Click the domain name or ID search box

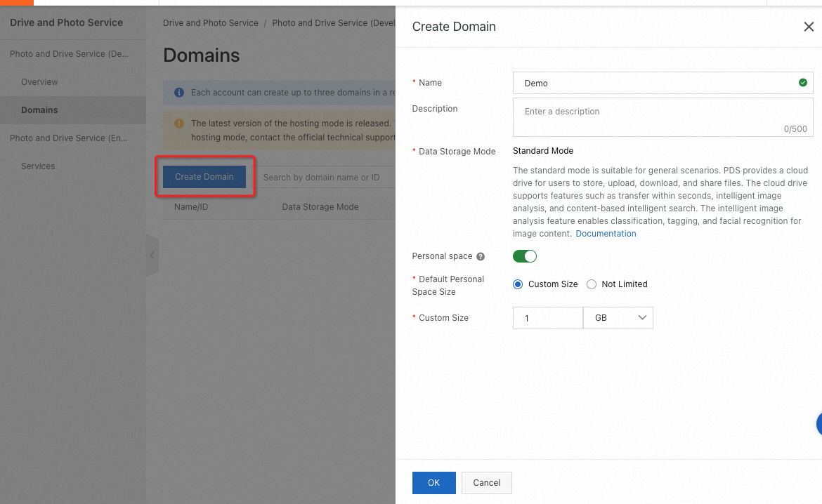pyautogui.click(x=325, y=178)
